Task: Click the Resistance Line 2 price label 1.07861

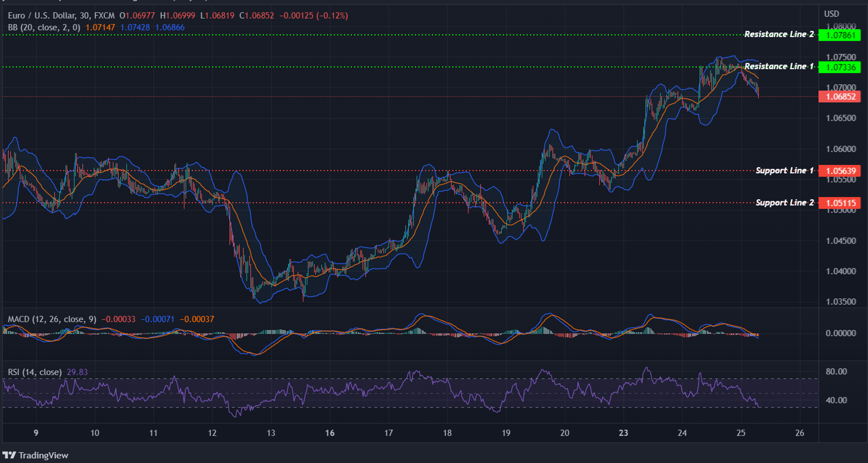Action: [x=839, y=34]
